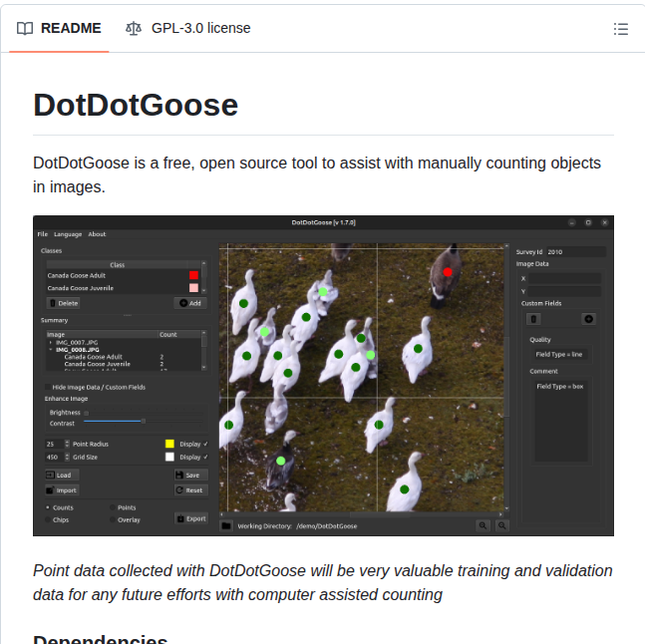Click the Import button
Viewport: 645px width, 644px height.
click(62, 490)
